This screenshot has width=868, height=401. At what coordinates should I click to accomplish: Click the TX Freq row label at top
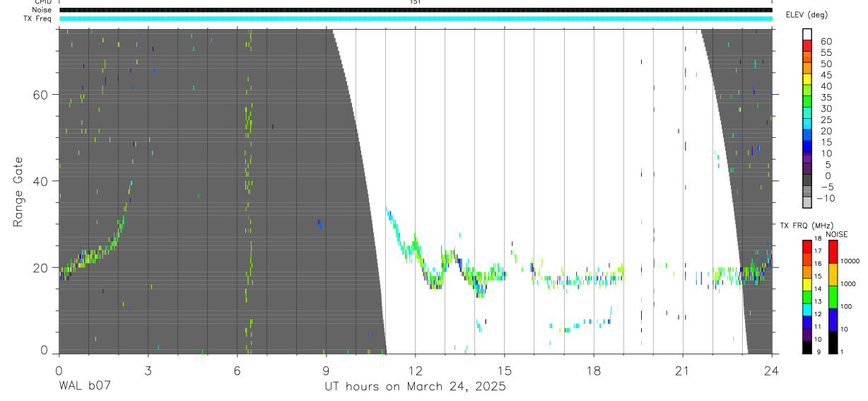tap(37, 18)
